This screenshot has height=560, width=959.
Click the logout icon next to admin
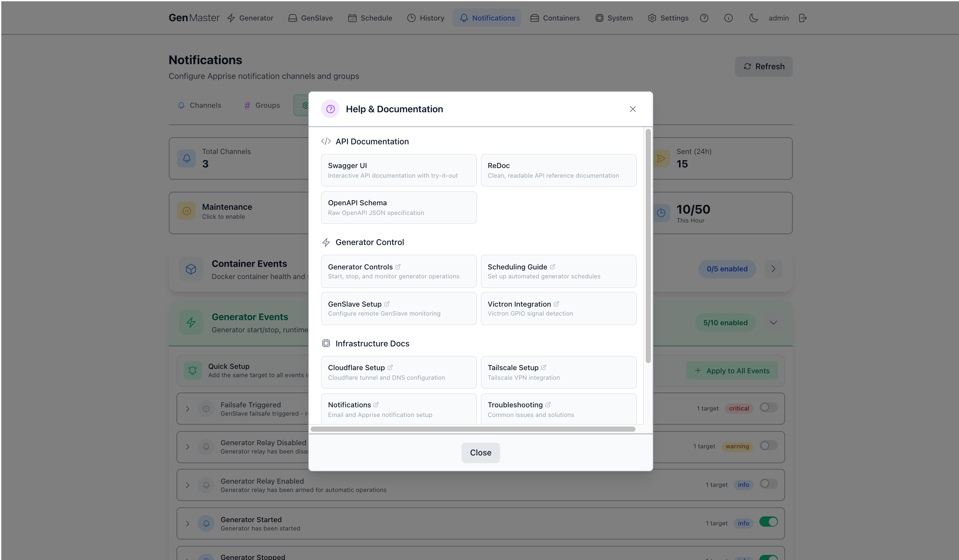pos(803,18)
